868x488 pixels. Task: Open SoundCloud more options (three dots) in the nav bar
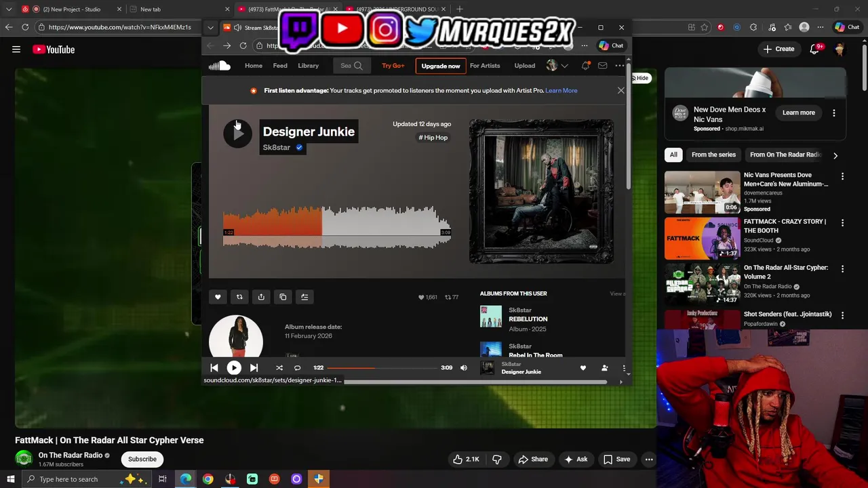619,66
